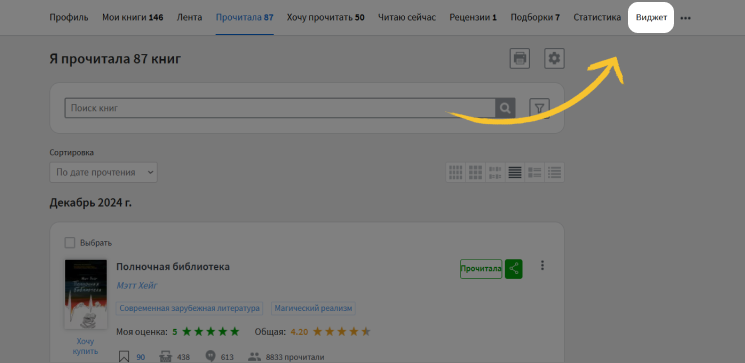Click the reader-at-desk icon showing 438

[x=165, y=357]
